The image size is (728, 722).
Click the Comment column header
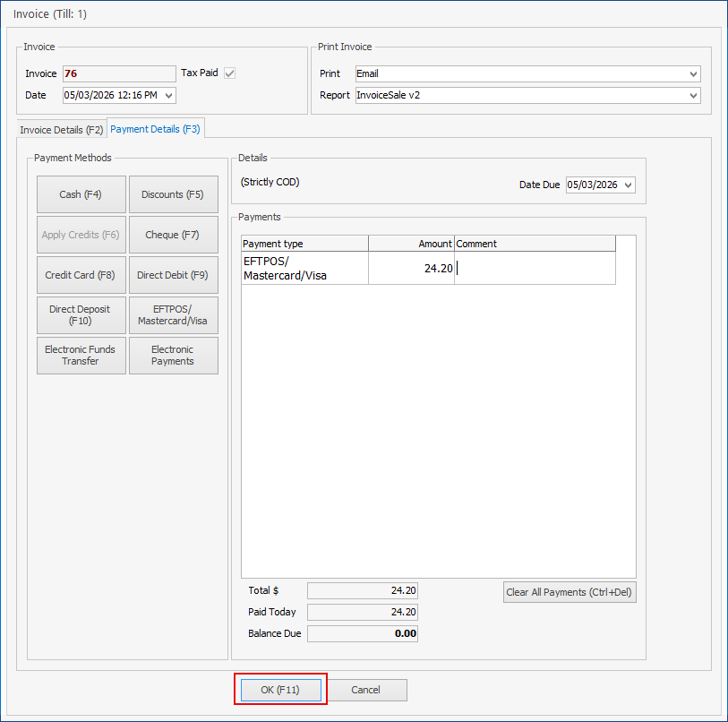click(535, 244)
